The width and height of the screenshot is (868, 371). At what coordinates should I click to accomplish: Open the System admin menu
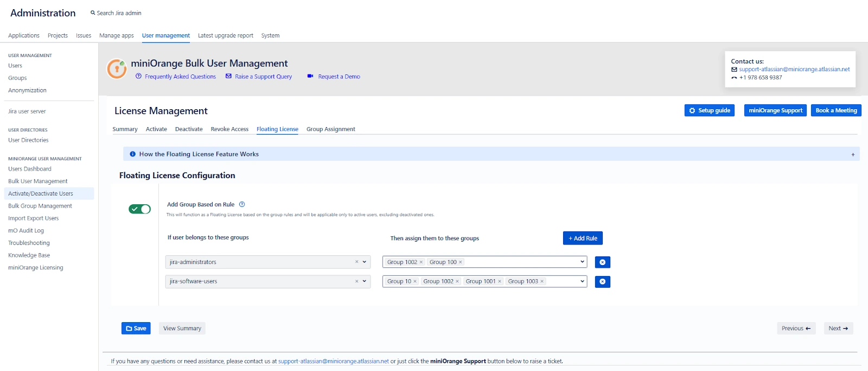pyautogui.click(x=270, y=36)
